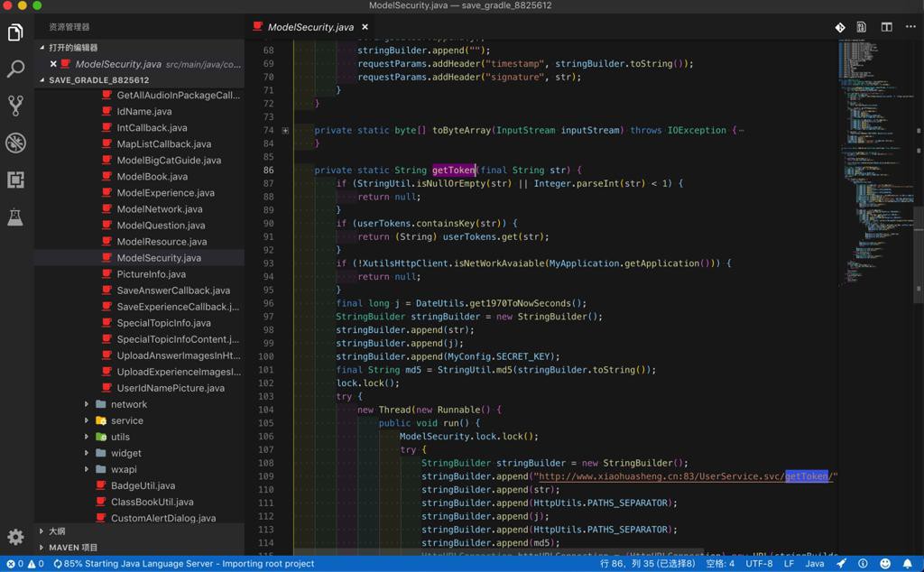Change language mode Java in status bar

click(815, 564)
